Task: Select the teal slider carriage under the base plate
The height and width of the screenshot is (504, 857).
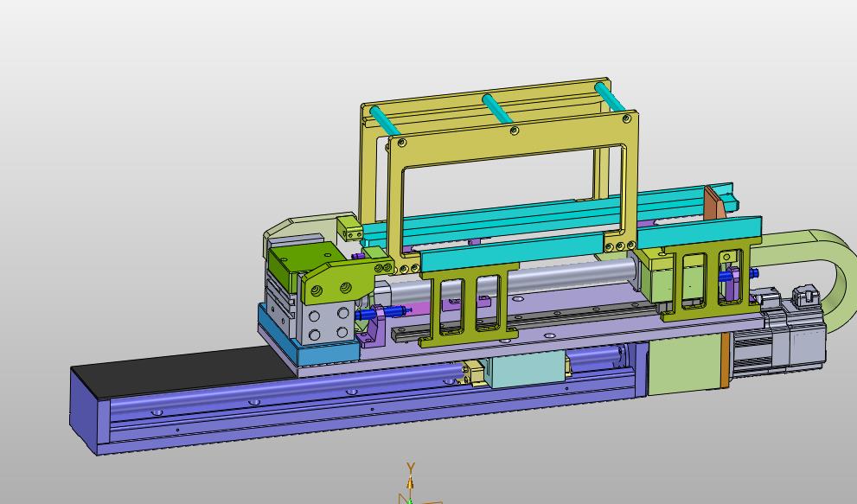Action: tap(526, 369)
